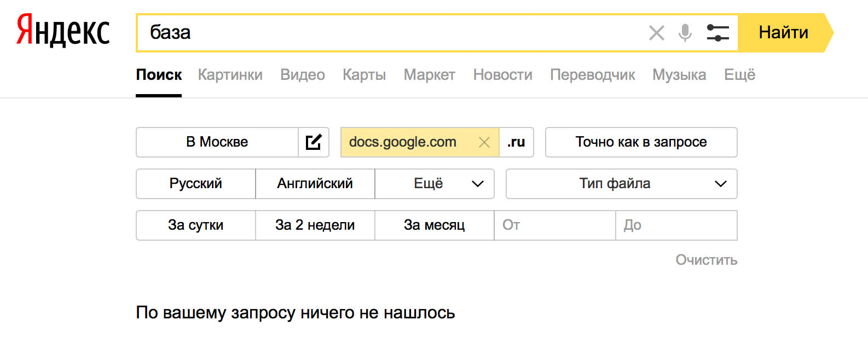The height and width of the screenshot is (349, 868).
Task: Switch to the Картинки tab
Action: (230, 75)
